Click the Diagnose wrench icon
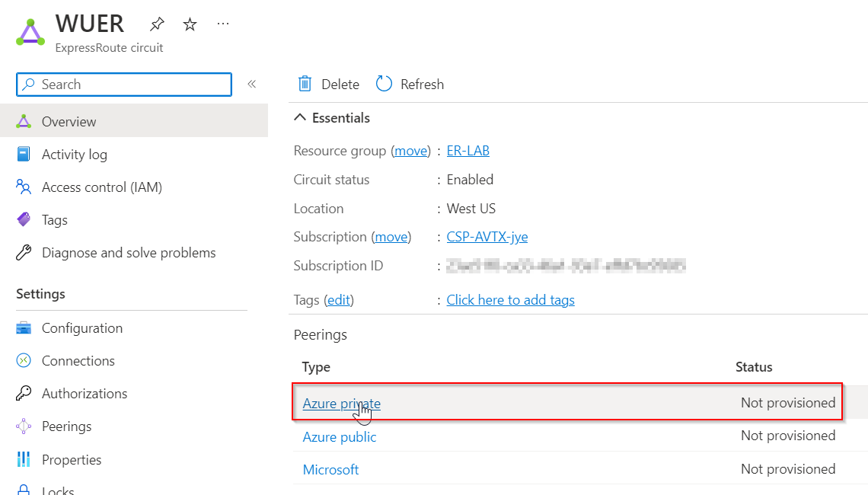Image resolution: width=868 pixels, height=495 pixels. pyautogui.click(x=24, y=253)
